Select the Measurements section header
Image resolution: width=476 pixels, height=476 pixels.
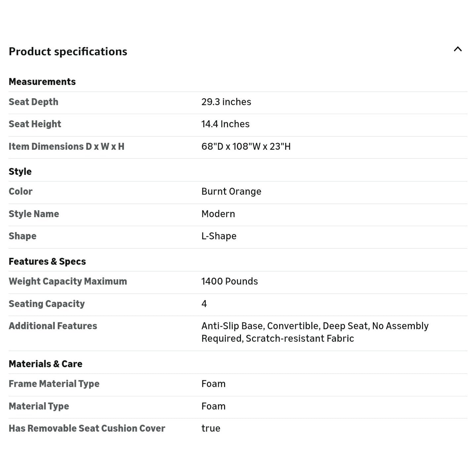42,82
